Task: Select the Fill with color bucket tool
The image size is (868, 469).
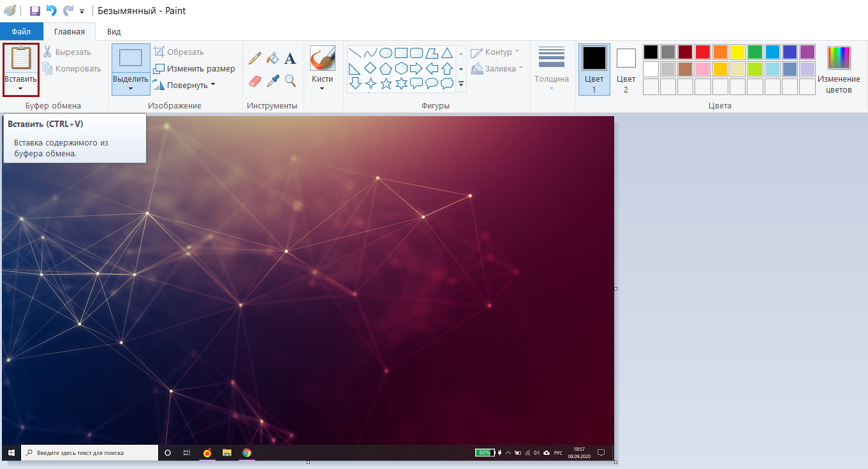Action: coord(272,59)
